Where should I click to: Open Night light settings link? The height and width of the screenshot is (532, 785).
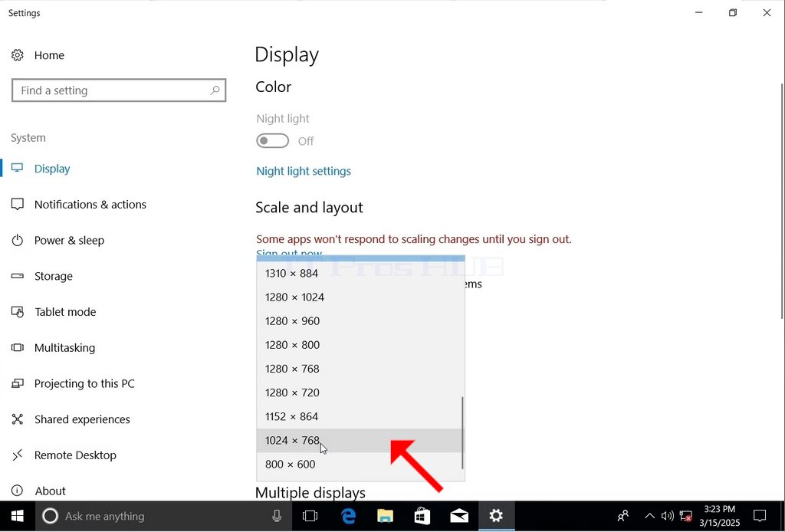tap(304, 171)
